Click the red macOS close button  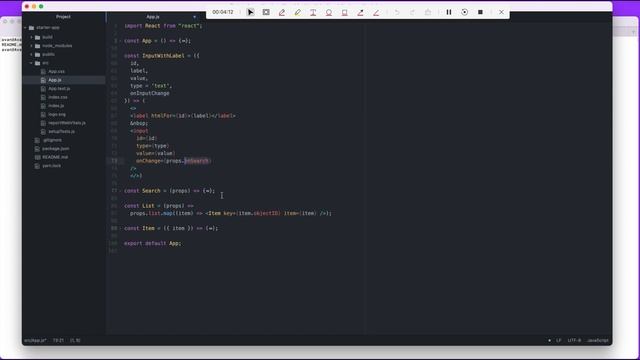click(27, 7)
